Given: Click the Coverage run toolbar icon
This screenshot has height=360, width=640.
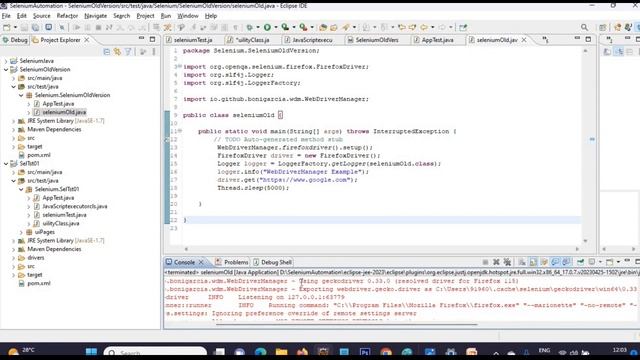Looking at the screenshot, I should (285, 27).
